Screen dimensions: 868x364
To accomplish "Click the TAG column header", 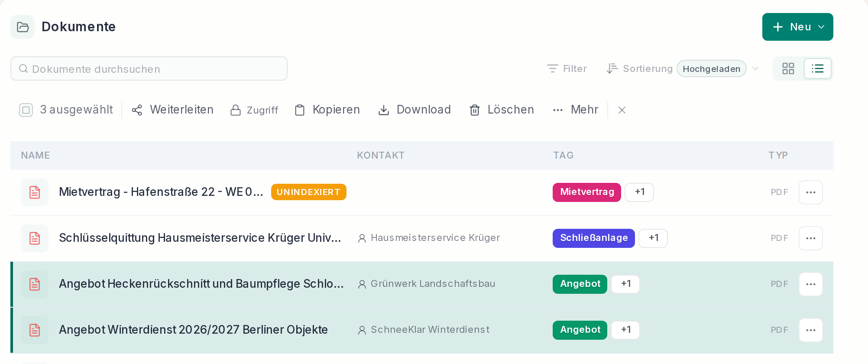I will coord(564,155).
